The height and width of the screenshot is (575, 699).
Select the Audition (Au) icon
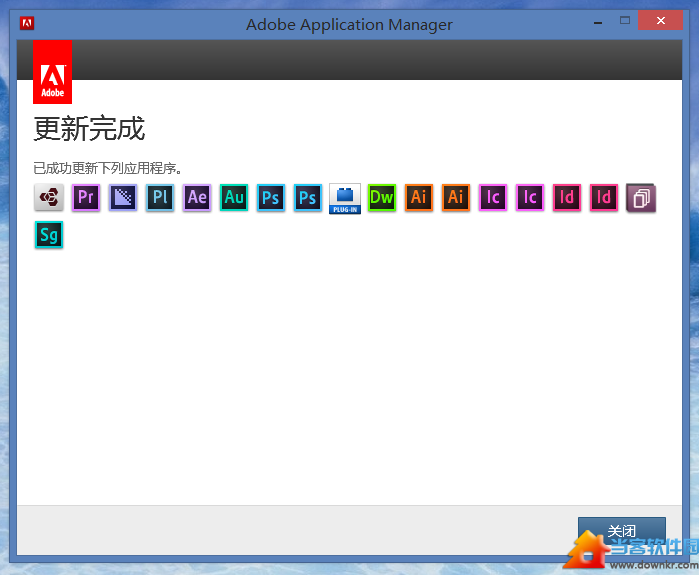coord(234,197)
